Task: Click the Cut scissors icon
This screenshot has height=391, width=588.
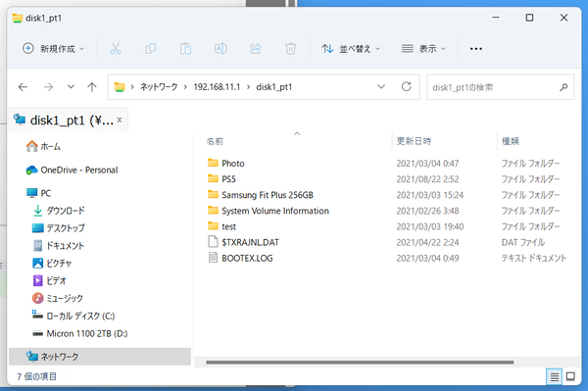Action: [x=116, y=49]
